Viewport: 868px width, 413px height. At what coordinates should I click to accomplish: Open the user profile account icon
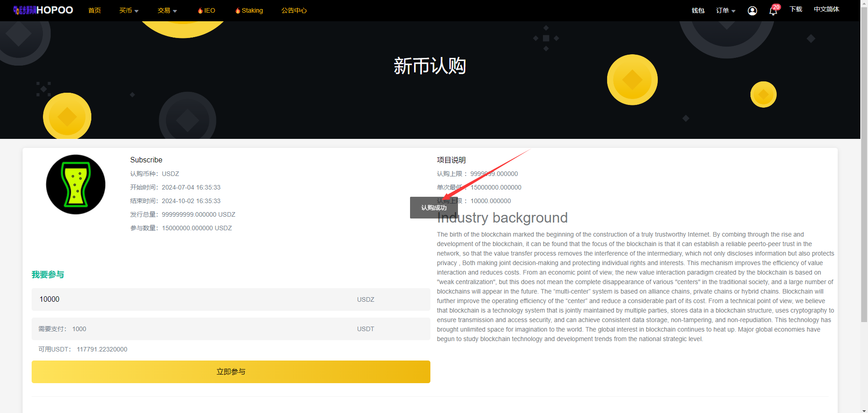pyautogui.click(x=752, y=11)
